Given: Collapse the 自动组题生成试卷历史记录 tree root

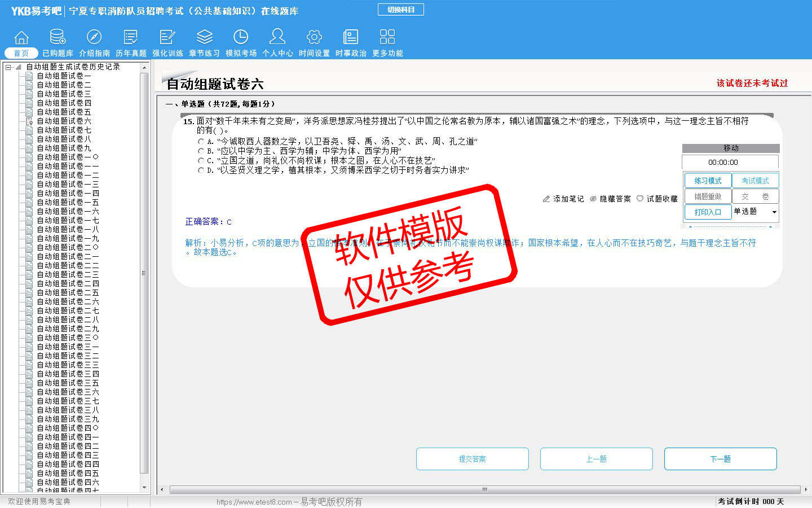Looking at the screenshot, I should coord(8,67).
